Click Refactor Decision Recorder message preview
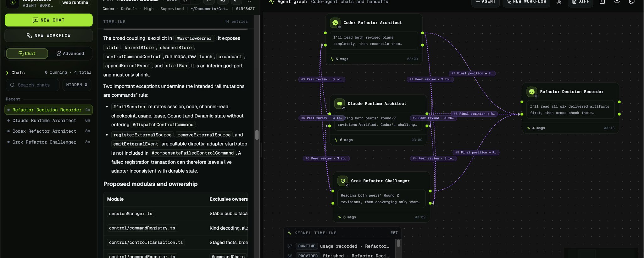This screenshot has height=258, width=644. pos(570,110)
